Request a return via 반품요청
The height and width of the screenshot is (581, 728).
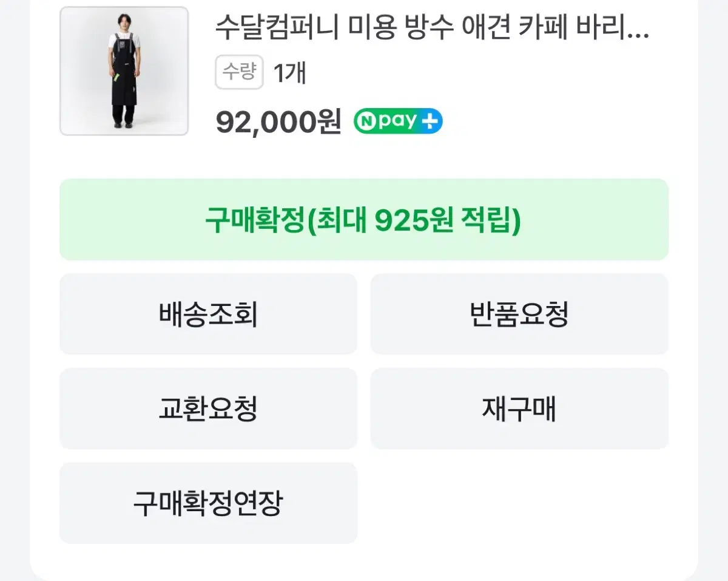point(520,314)
